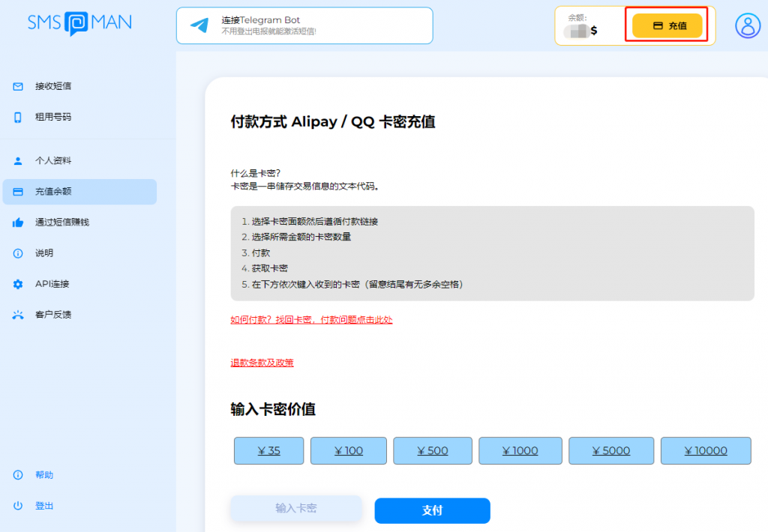
Task: Open the user profile avatar icon
Action: (x=748, y=25)
